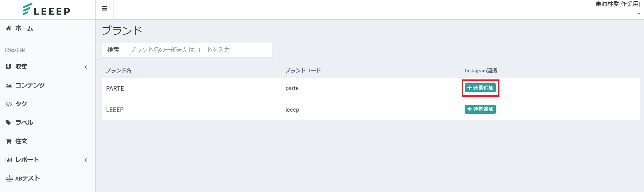
Task: Click the image icon beside コンテンツ
Action: 9,85
